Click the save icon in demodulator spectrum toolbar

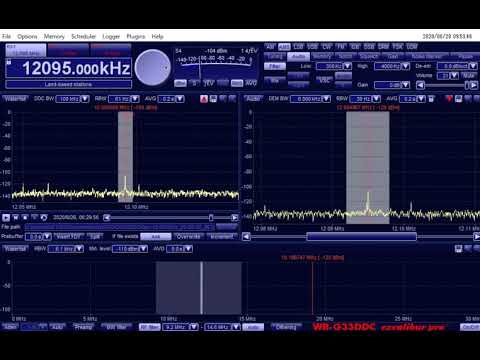pos(459,99)
